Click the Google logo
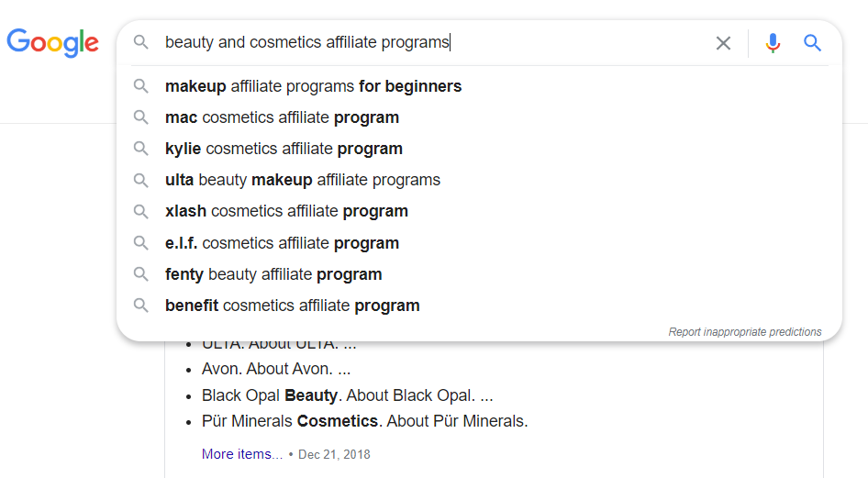 point(52,42)
